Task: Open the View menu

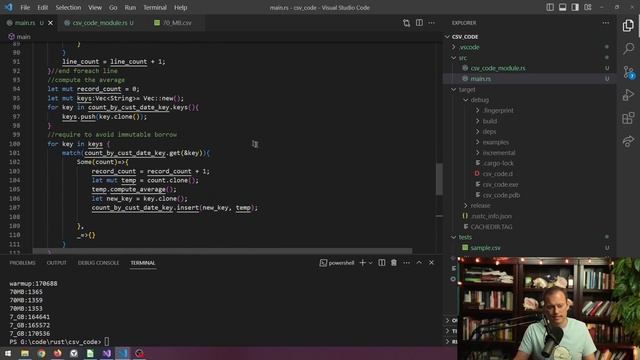Action: (x=95, y=7)
